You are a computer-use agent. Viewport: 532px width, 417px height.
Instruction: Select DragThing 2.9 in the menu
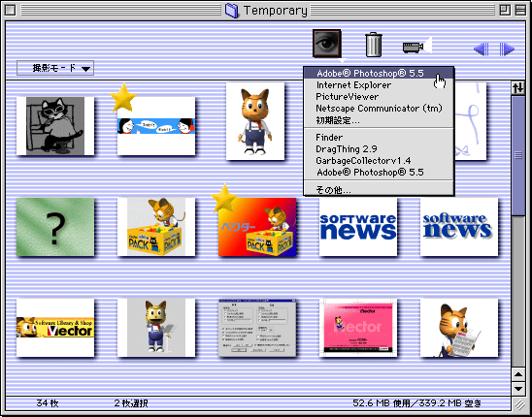(379, 149)
